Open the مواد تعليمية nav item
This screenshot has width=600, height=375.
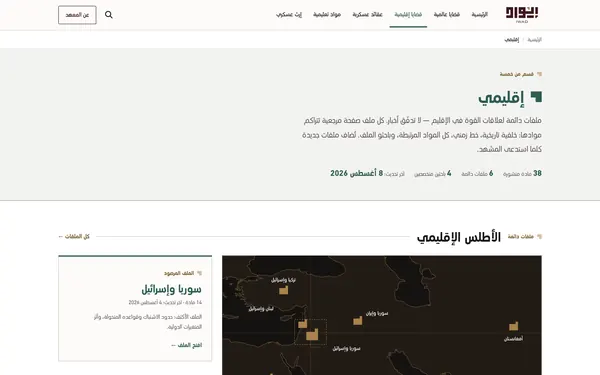pos(327,15)
